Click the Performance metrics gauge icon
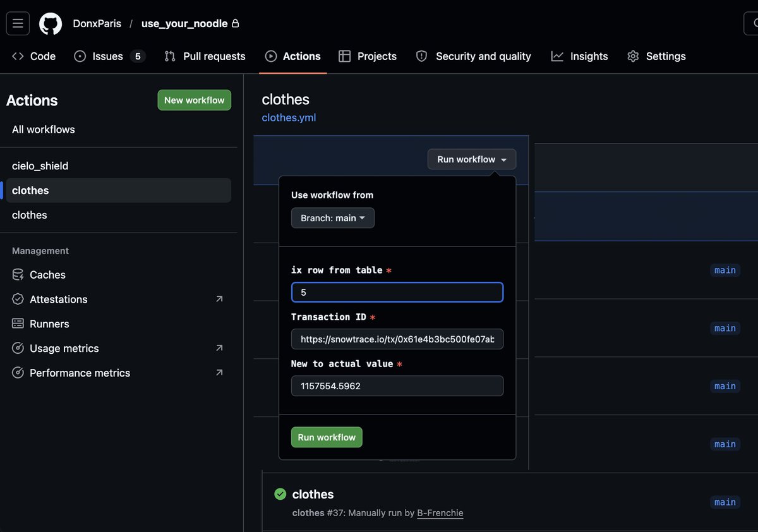Image resolution: width=758 pixels, height=532 pixels. tap(18, 373)
